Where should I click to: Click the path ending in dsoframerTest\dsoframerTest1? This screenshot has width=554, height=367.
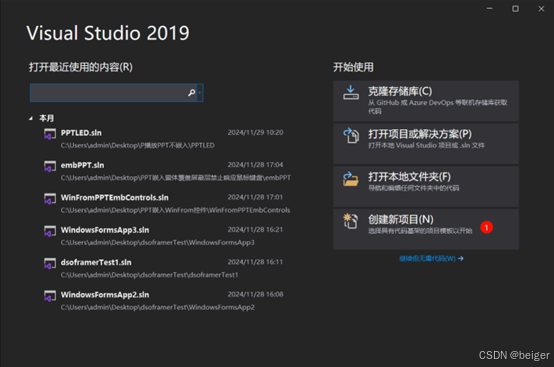click(x=149, y=275)
